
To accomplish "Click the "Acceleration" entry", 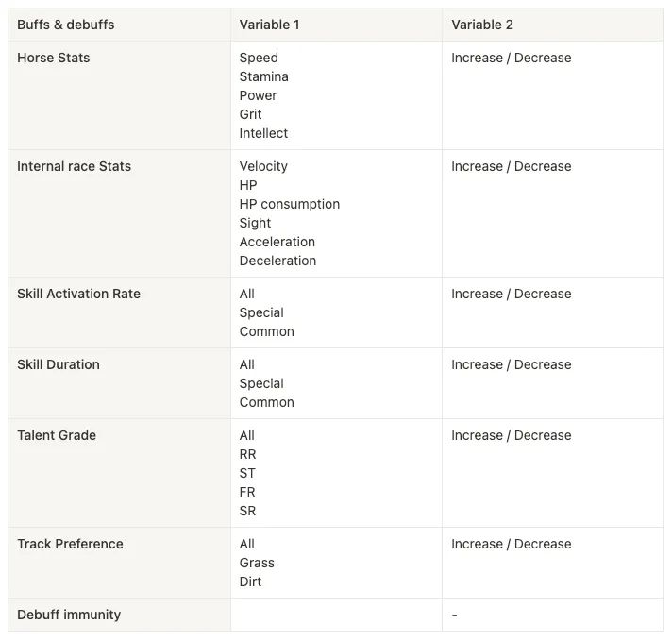I will click(x=277, y=242).
